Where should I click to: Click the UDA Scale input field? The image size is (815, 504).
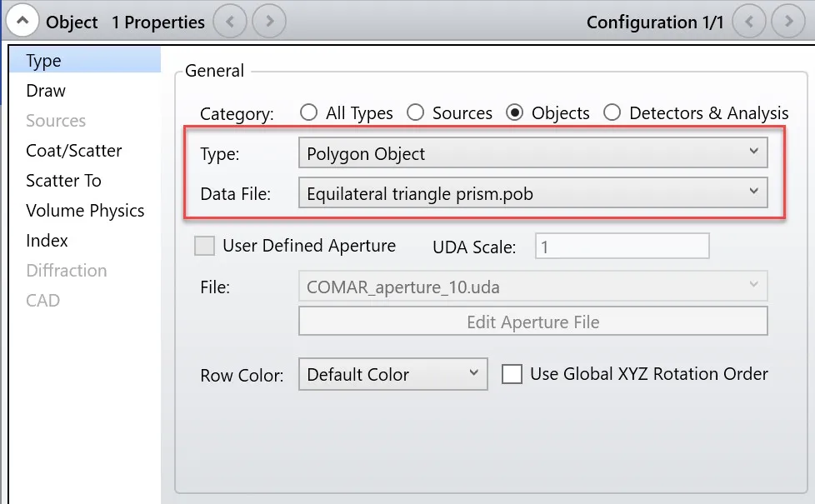point(622,247)
